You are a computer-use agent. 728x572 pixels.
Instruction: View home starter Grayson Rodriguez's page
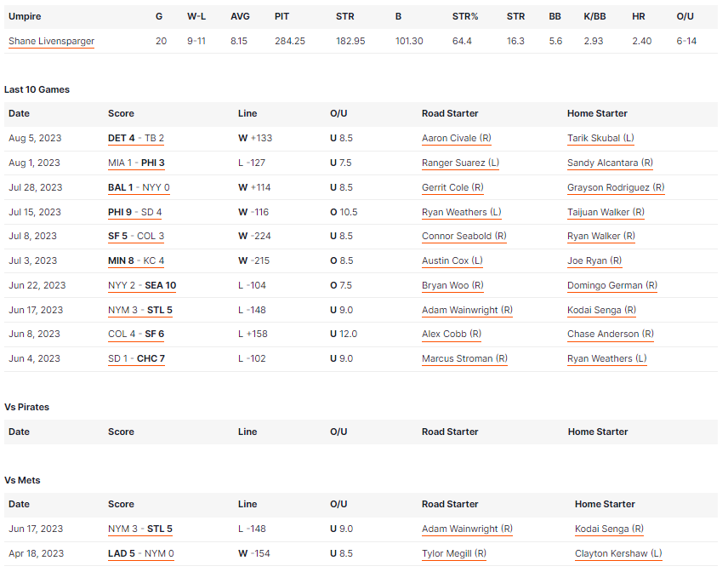pyautogui.click(x=616, y=188)
